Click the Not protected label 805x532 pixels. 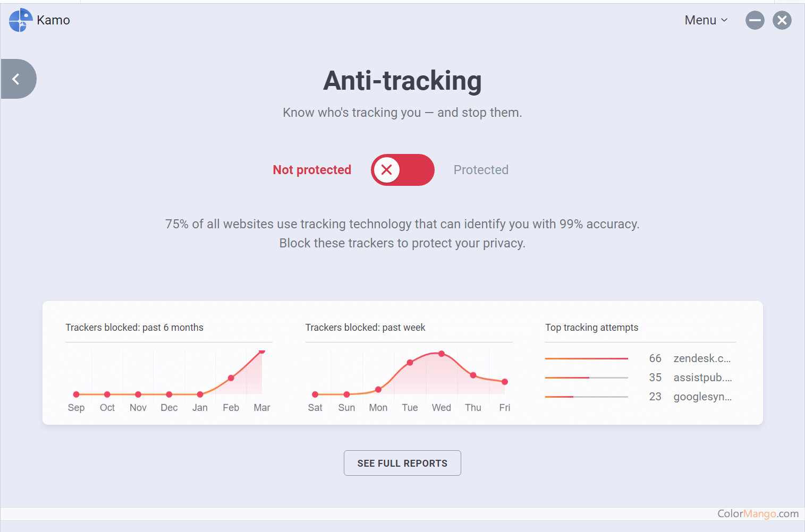click(x=312, y=170)
